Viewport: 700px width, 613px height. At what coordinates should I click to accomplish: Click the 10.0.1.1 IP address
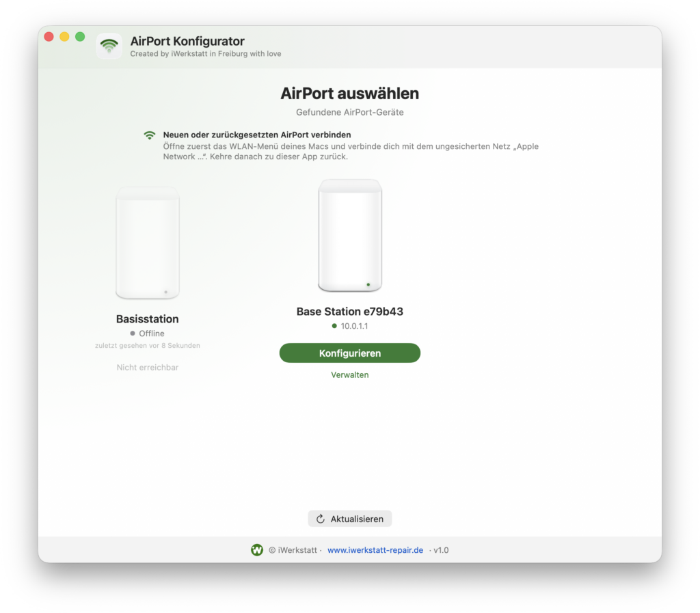(x=355, y=326)
